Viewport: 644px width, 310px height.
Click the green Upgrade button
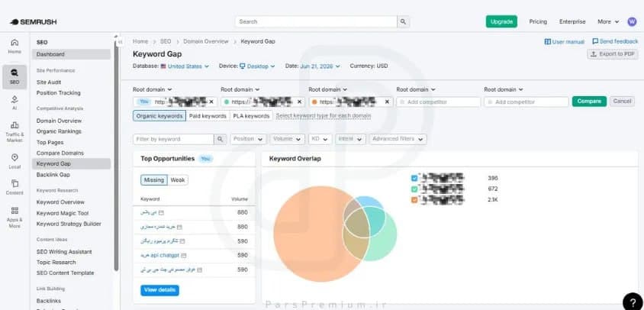coord(501,22)
